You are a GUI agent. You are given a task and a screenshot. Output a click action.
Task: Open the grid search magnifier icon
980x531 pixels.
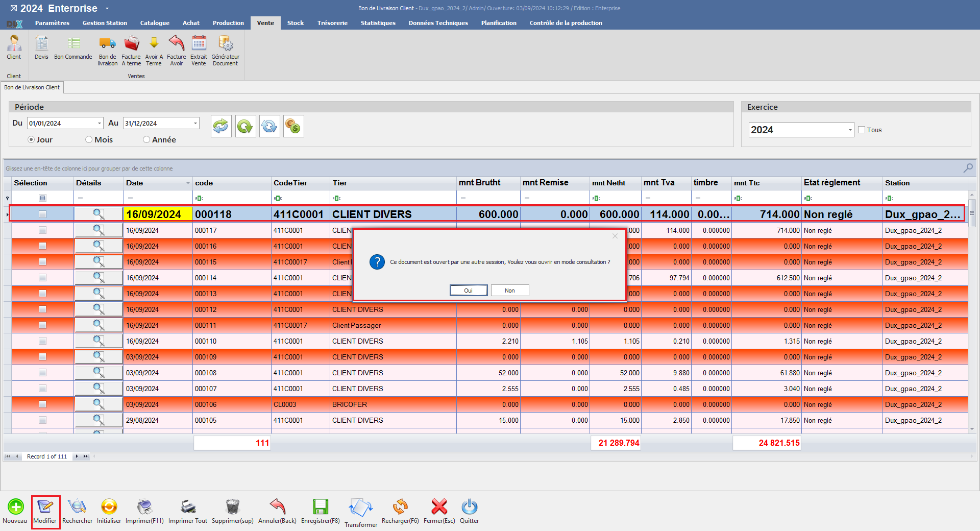click(x=968, y=168)
